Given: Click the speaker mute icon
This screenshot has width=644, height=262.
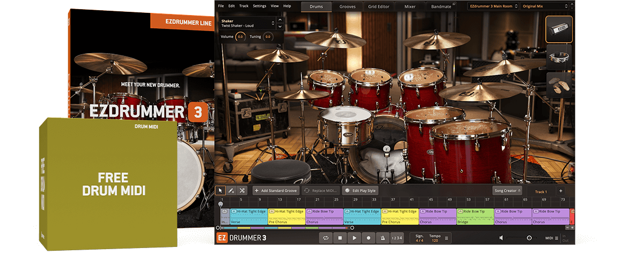Looking at the screenshot, I should pos(501,238).
